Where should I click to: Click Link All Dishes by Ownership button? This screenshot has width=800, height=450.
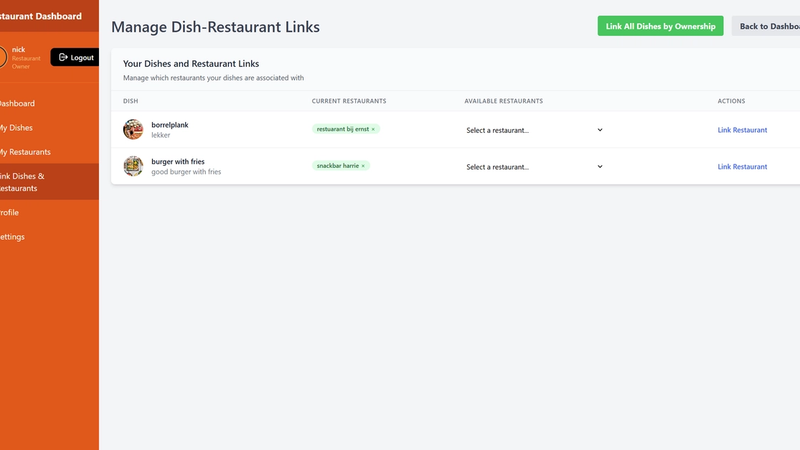coord(660,26)
